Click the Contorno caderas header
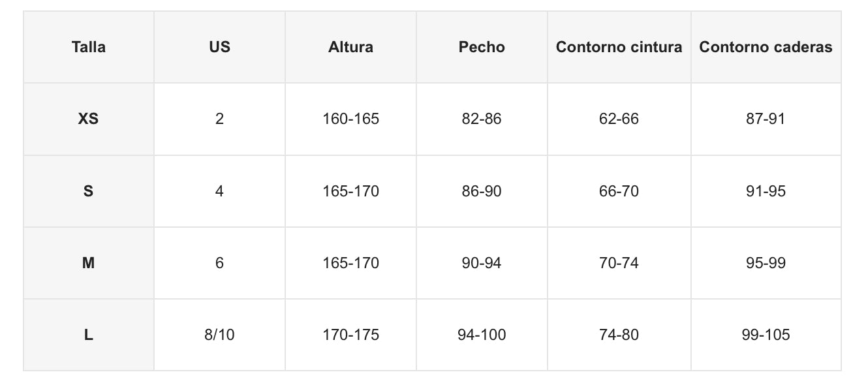The width and height of the screenshot is (868, 385). 766,47
